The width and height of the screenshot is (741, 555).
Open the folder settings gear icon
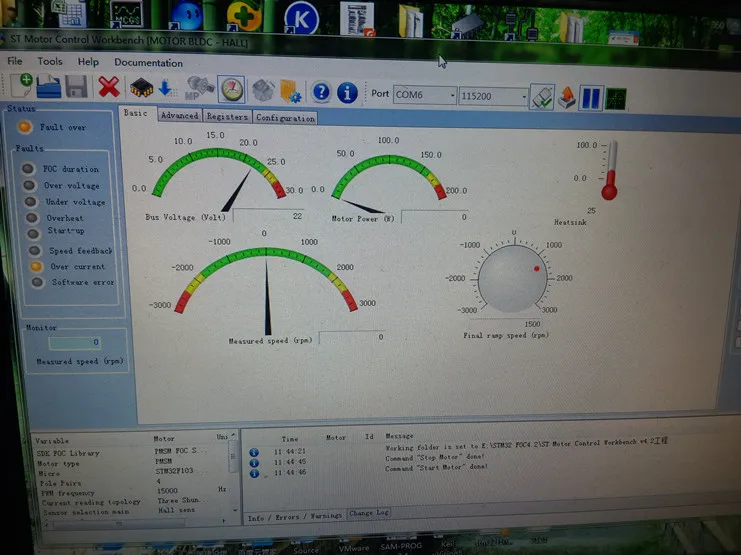point(290,91)
